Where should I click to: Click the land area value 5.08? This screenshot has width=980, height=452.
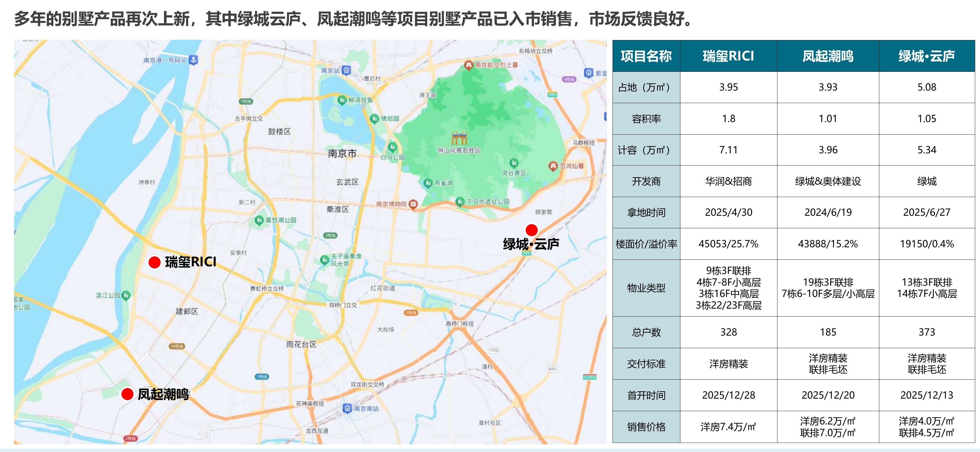(927, 87)
